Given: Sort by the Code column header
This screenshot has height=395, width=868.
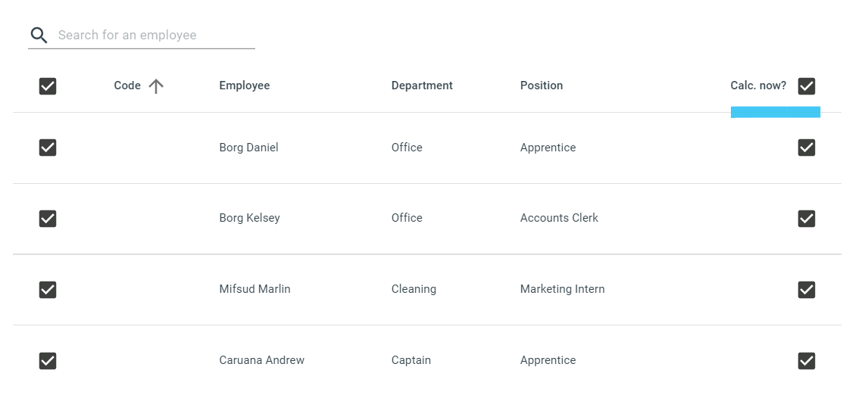Looking at the screenshot, I should (126, 86).
